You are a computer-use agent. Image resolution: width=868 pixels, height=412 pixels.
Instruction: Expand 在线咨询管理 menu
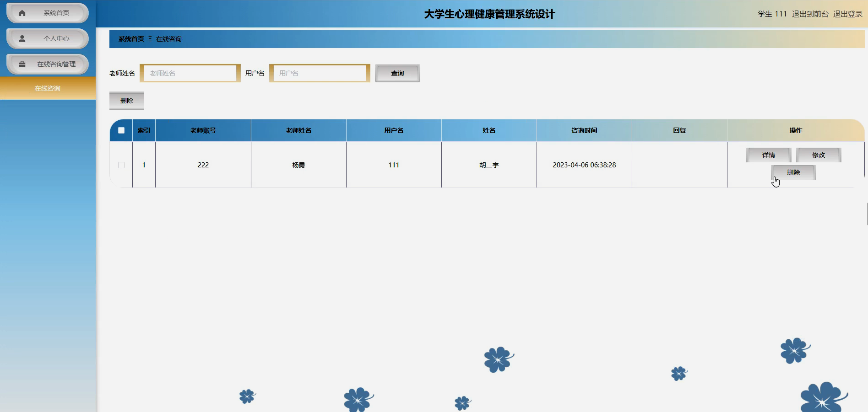(48, 64)
